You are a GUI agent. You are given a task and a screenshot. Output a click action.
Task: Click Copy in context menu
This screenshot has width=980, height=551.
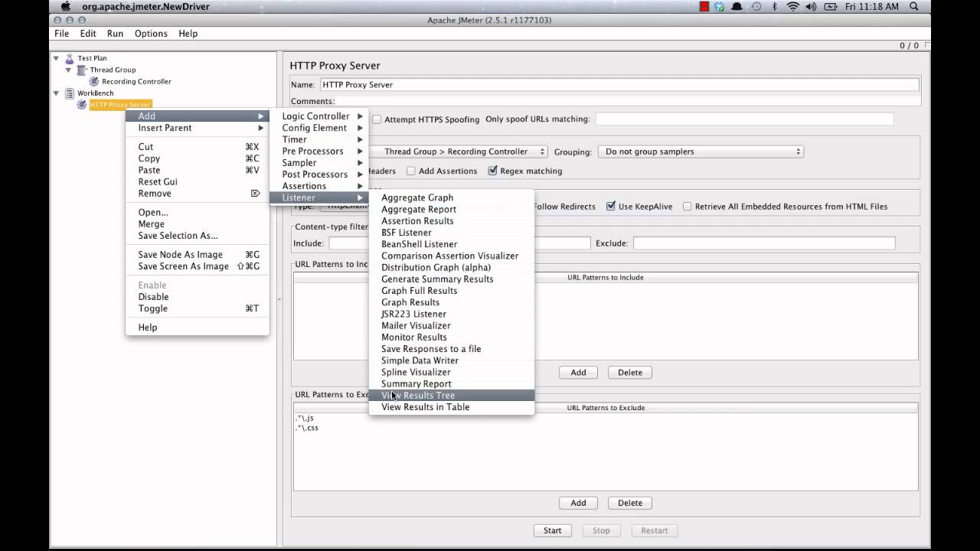(x=198, y=158)
